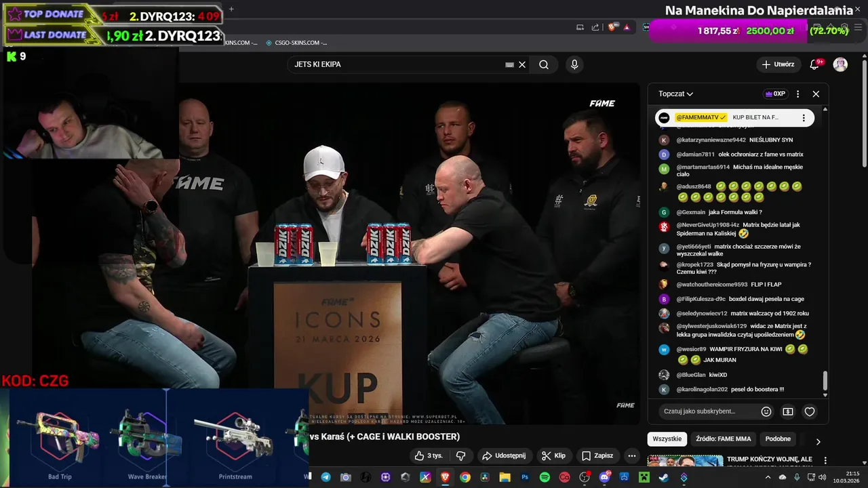The width and height of the screenshot is (868, 488).
Task: Dislike the video
Action: click(x=460, y=455)
